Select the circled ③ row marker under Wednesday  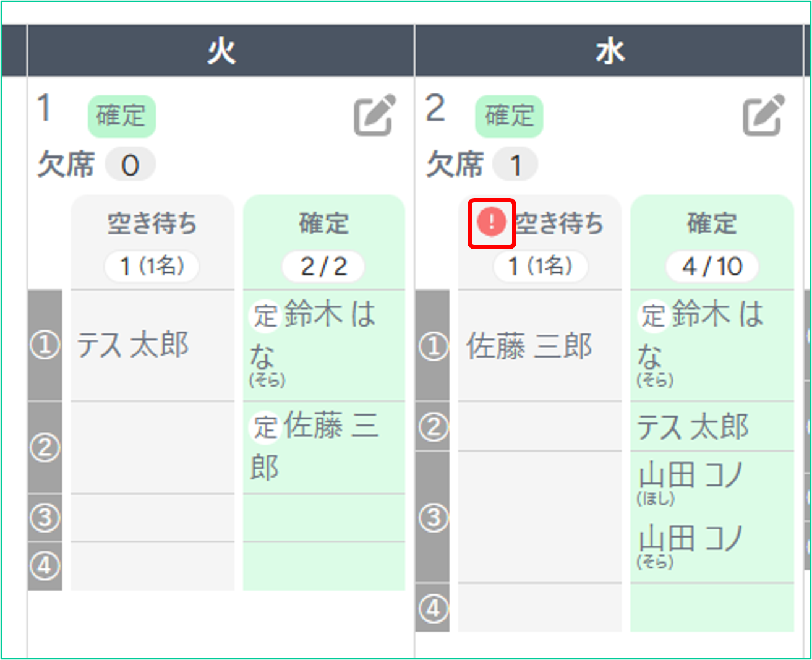(x=433, y=517)
